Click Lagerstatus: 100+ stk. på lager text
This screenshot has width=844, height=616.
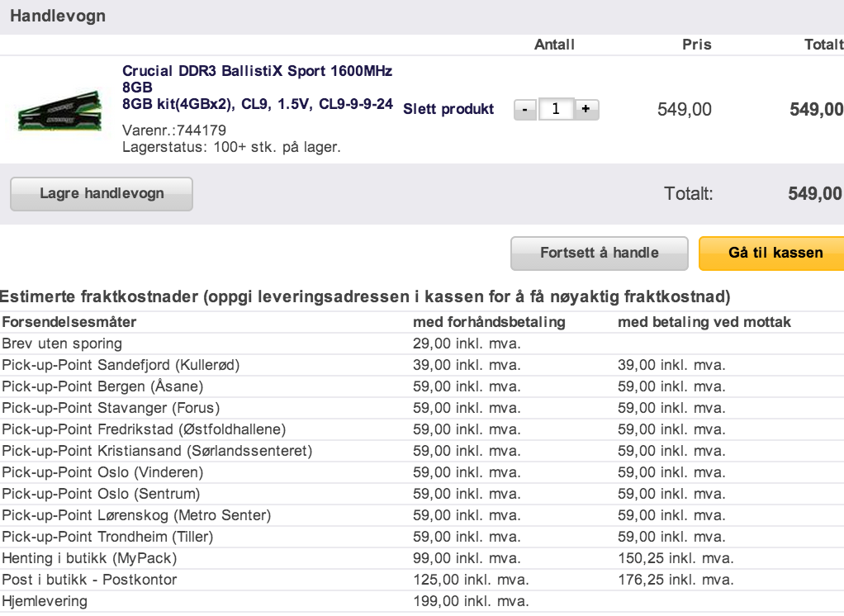coord(231,147)
